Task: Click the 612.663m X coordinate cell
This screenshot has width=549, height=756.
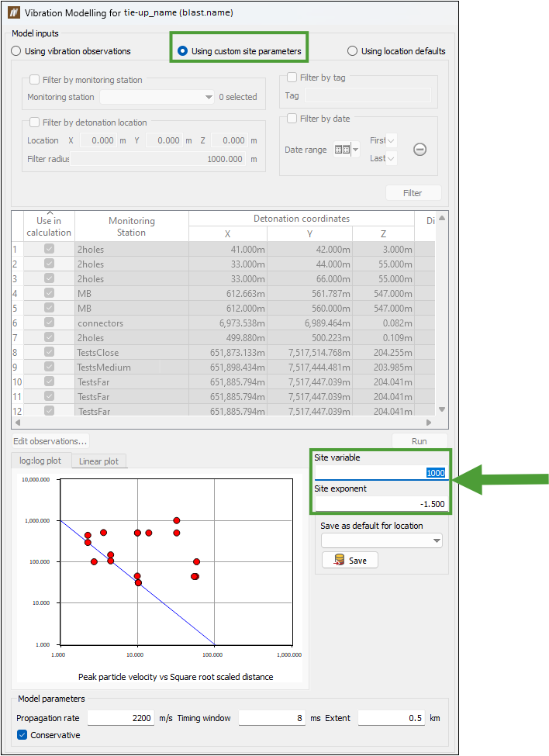Action: 227,294
